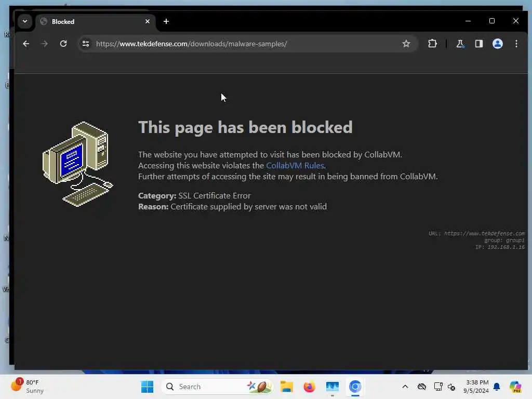Open the Chrome three-dot menu

click(x=516, y=44)
